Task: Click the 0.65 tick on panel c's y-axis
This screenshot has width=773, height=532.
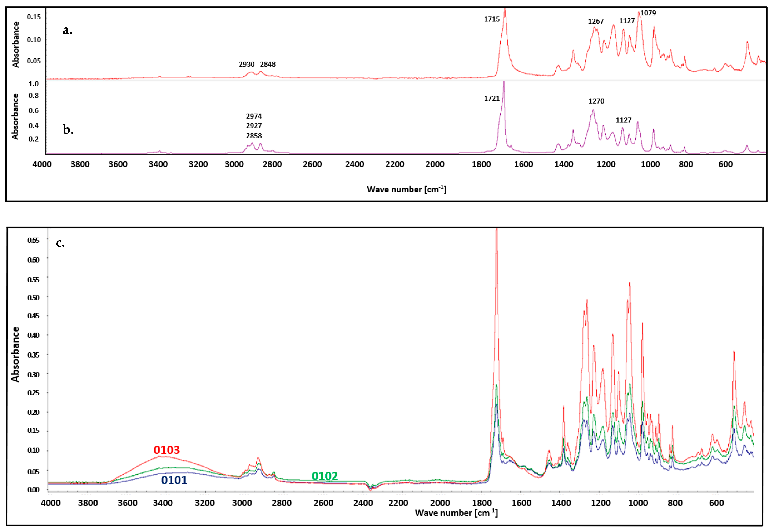Action: 33,240
